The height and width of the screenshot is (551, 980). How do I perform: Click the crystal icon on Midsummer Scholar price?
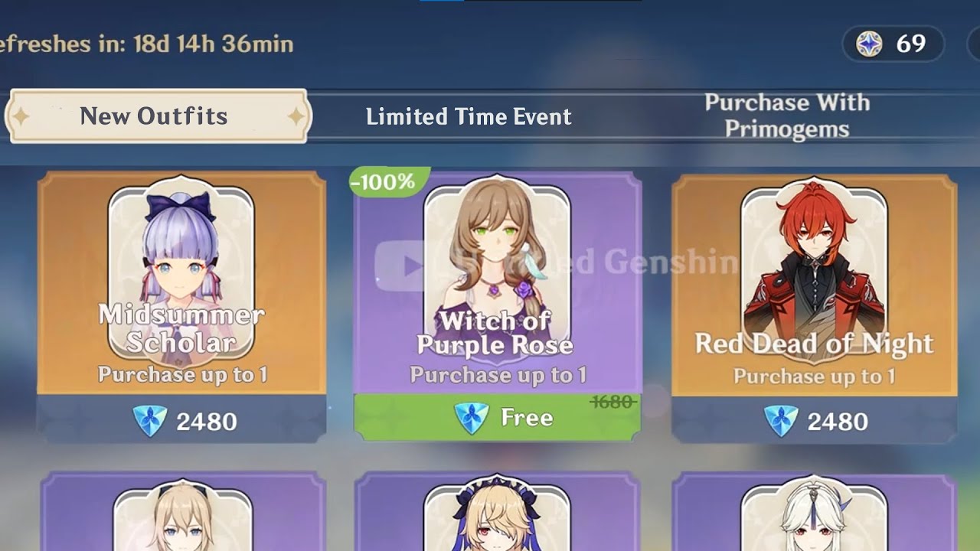pyautogui.click(x=149, y=421)
